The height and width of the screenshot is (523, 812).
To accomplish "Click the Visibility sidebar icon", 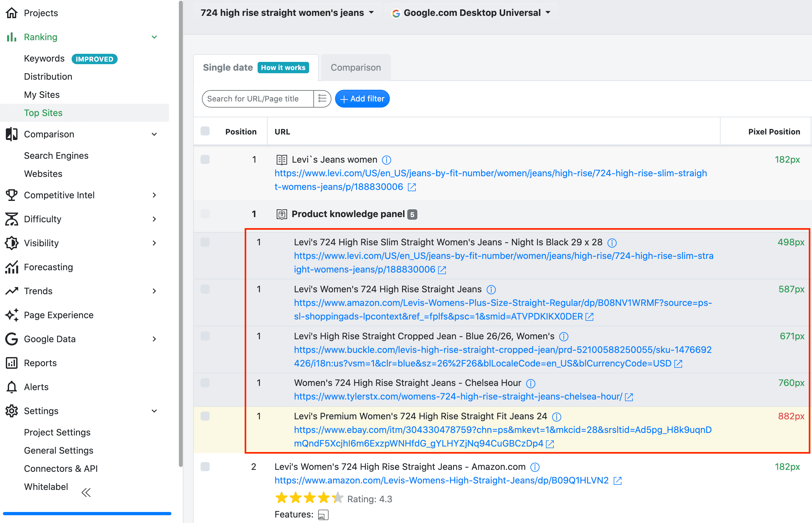I will coord(12,243).
